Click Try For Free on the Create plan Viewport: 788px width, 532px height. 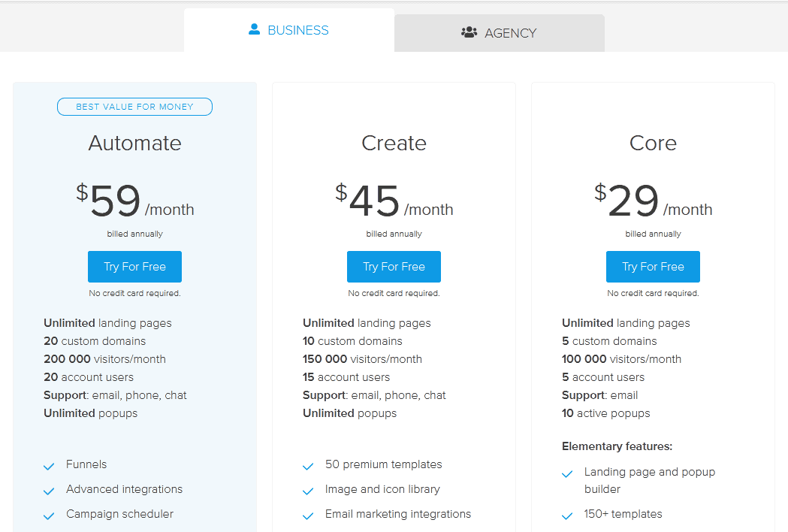(x=394, y=266)
